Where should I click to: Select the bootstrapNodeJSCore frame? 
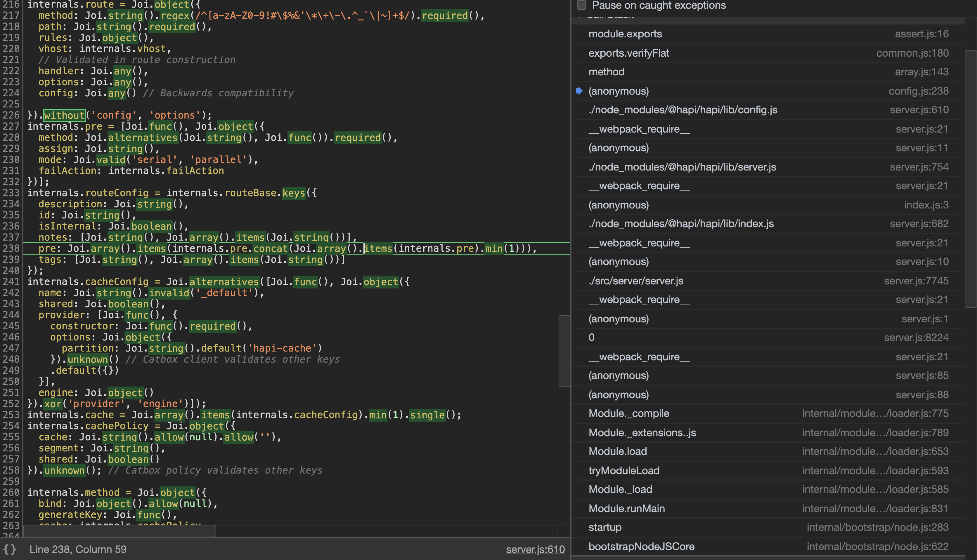click(x=641, y=546)
